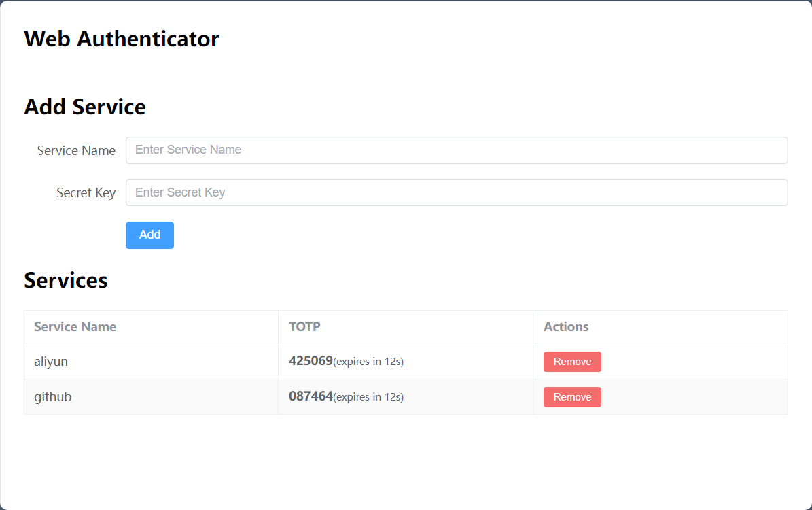Click the github service name cell
The image size is (812, 510).
click(x=53, y=397)
